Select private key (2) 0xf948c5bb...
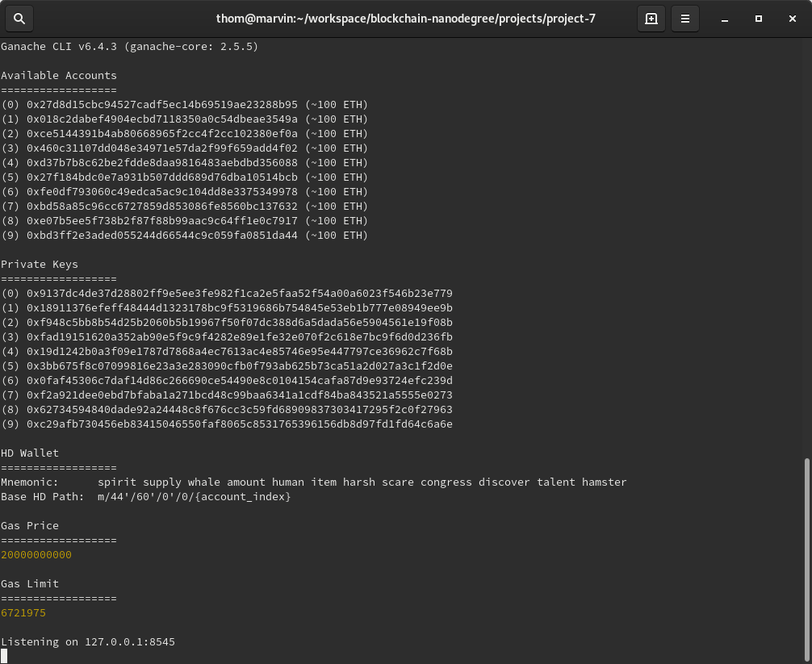The image size is (812, 664). pyautogui.click(x=239, y=323)
